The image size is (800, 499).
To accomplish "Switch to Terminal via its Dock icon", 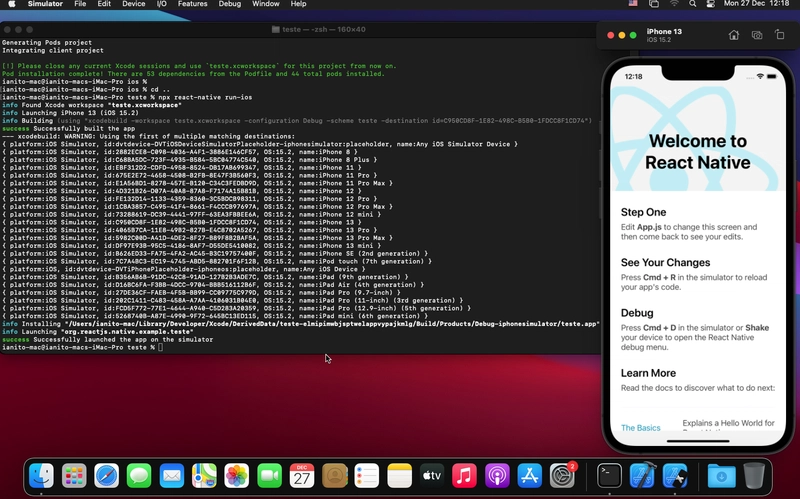I will coord(610,476).
